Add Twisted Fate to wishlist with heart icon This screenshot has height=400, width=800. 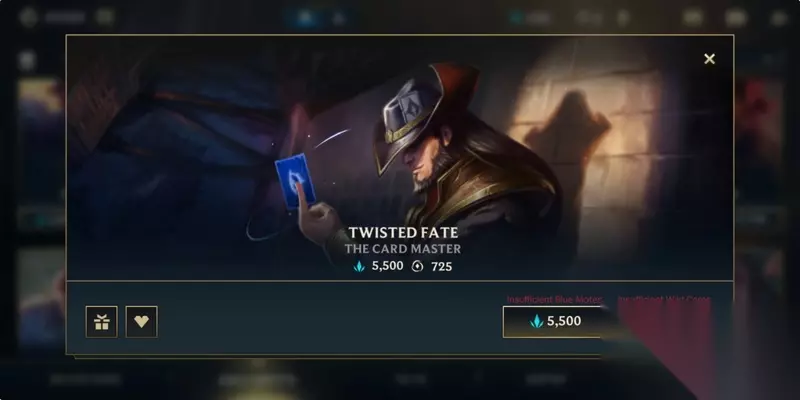pyautogui.click(x=141, y=322)
